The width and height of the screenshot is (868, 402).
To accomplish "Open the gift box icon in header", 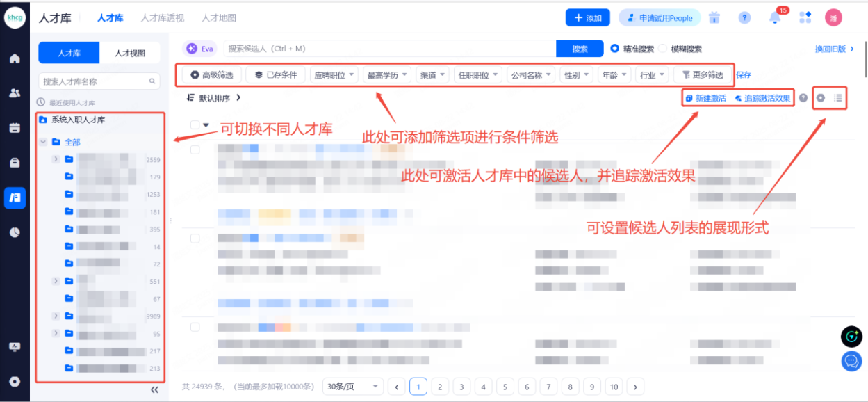I will pyautogui.click(x=714, y=18).
